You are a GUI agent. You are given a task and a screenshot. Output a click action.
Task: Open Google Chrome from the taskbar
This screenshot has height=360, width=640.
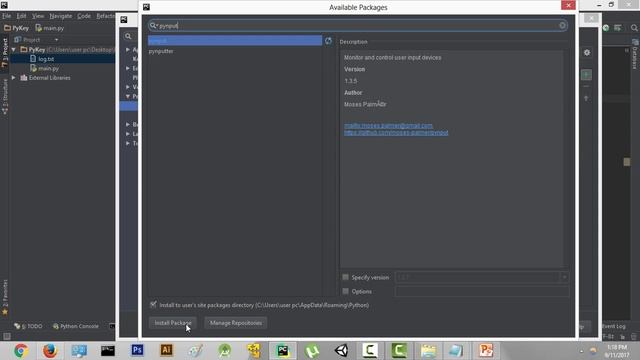pyautogui.click(x=21, y=351)
